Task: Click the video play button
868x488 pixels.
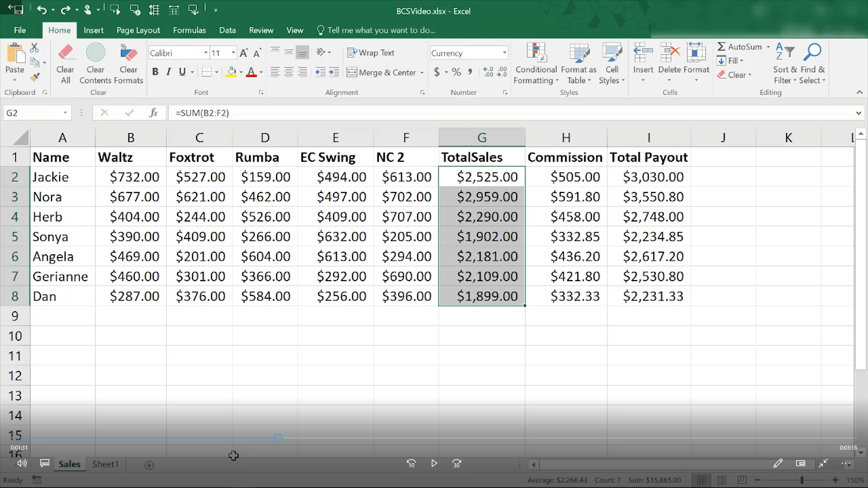Action: [x=434, y=463]
